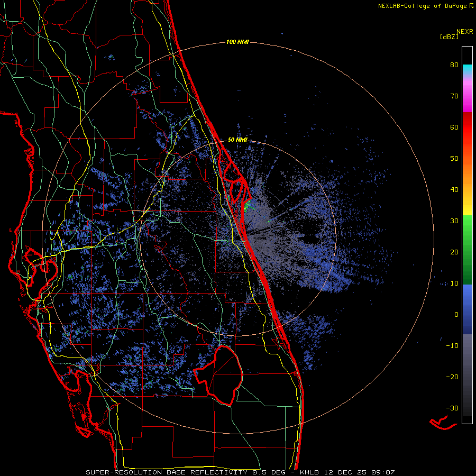Click the -20 value on the dBZ scale
The height and width of the screenshot is (476, 476).
(452, 377)
